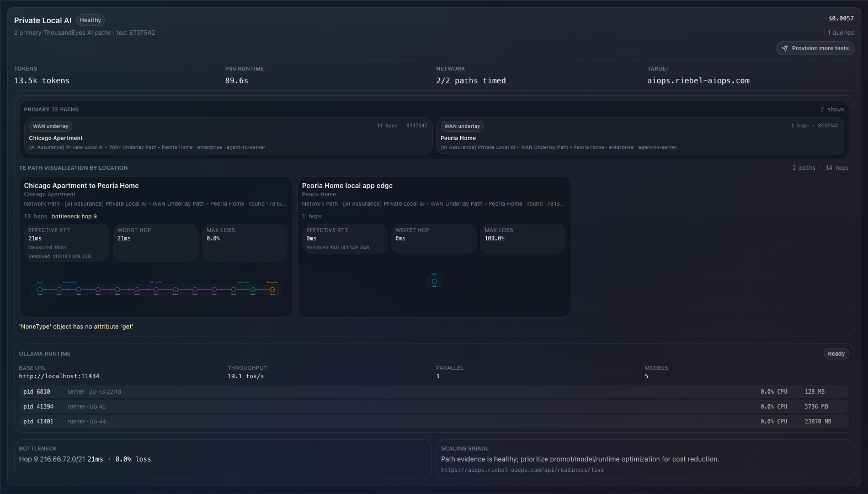The width and height of the screenshot is (868, 494).
Task: Select green Cloud CDN hop 11 node
Action: coord(233,289)
